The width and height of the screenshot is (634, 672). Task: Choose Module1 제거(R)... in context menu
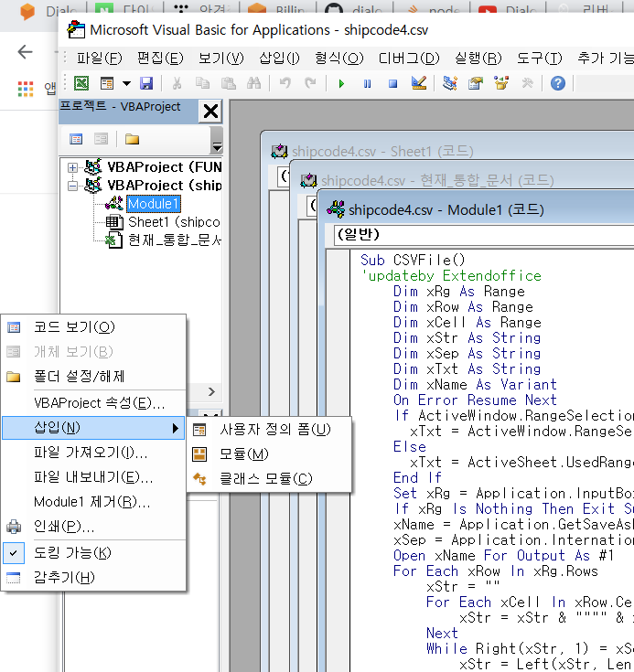[94, 502]
